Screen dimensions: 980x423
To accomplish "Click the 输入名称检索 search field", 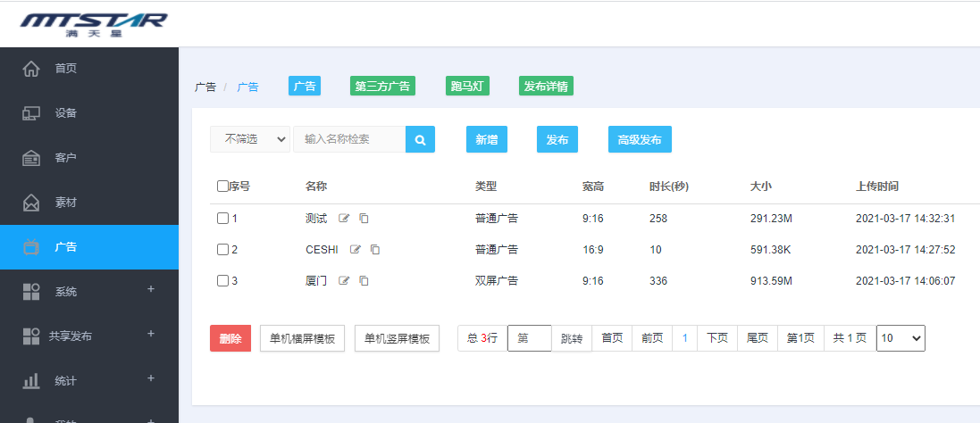I will tap(349, 139).
